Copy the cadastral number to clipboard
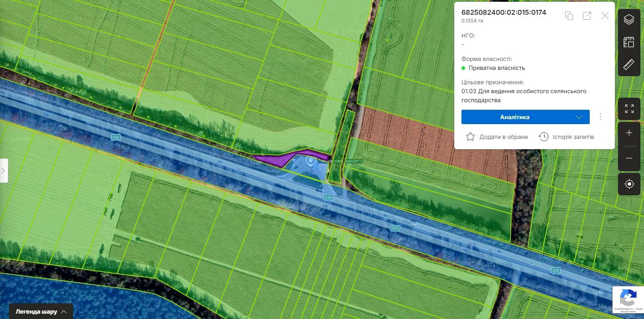The width and height of the screenshot is (644, 319). click(569, 16)
